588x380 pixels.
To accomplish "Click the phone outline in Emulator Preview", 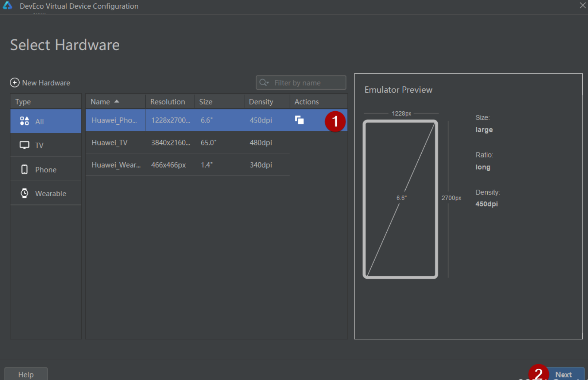I will coord(400,199).
